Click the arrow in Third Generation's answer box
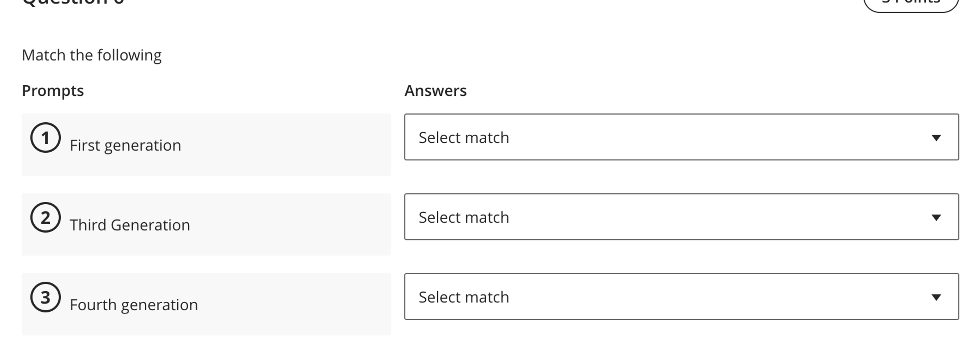 [x=936, y=217]
